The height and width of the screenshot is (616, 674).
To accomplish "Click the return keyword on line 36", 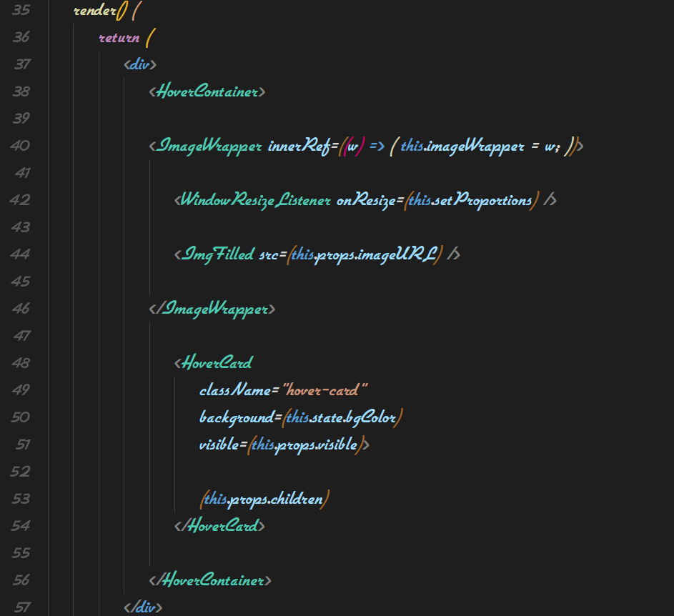I will [119, 37].
